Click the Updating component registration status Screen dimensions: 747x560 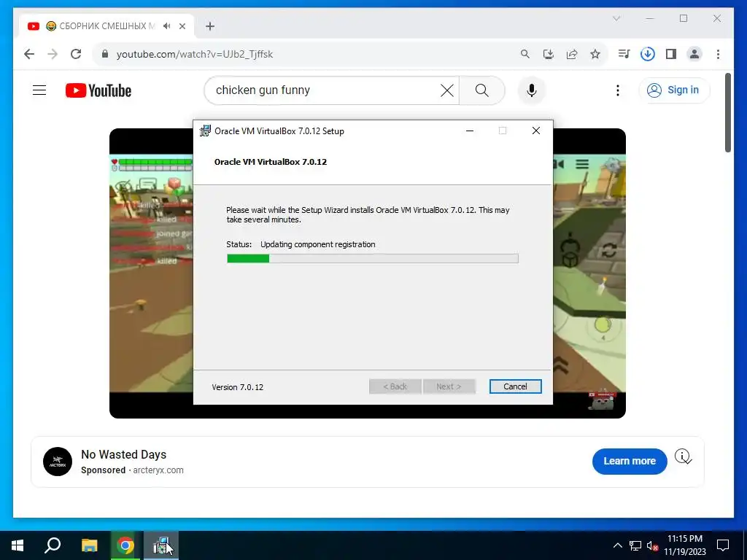pos(318,244)
